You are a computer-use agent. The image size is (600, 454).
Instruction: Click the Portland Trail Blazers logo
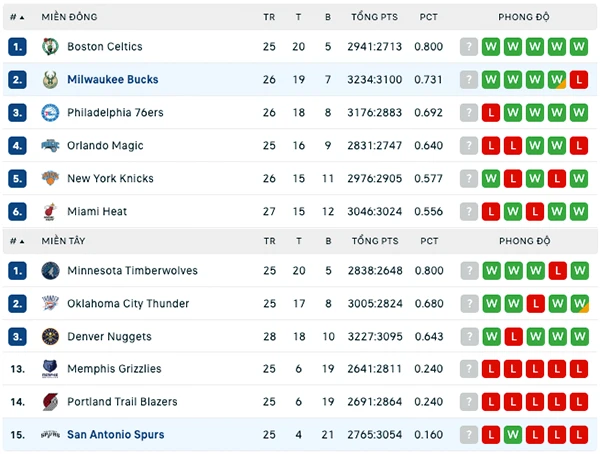pos(50,402)
